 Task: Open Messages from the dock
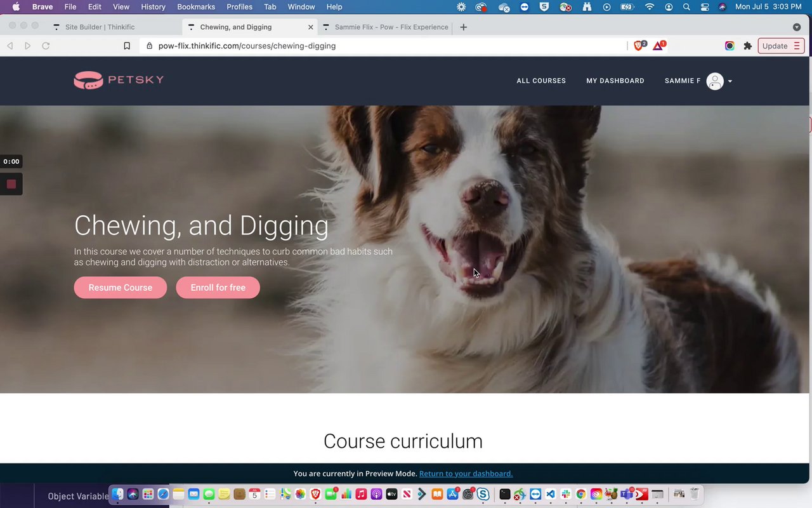point(209,494)
